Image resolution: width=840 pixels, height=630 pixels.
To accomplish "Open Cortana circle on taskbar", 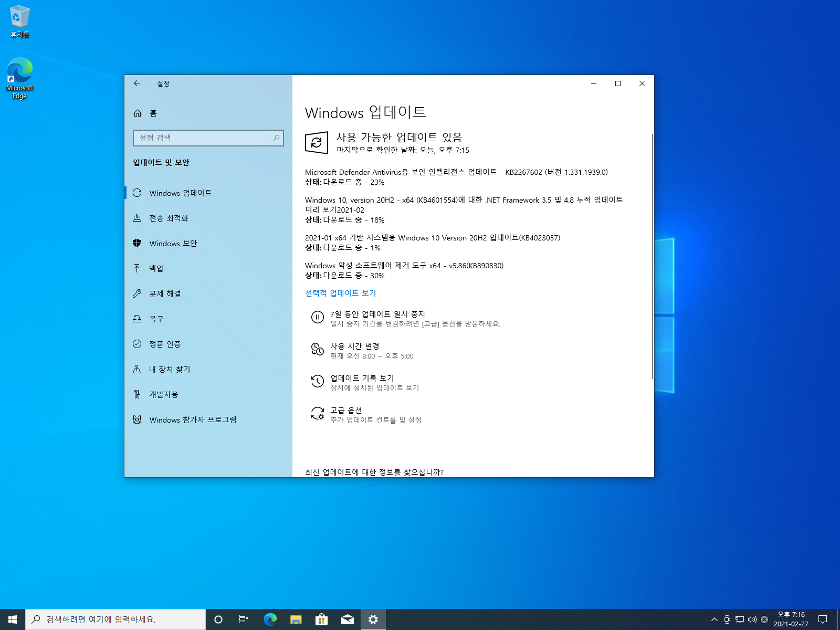I will tap(218, 619).
